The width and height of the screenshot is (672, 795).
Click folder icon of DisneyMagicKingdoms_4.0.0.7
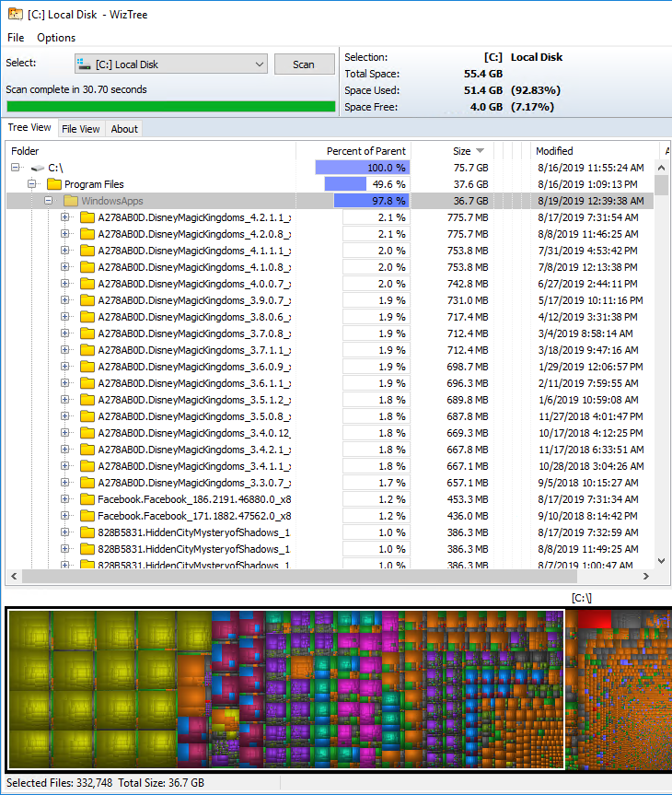(x=87, y=284)
